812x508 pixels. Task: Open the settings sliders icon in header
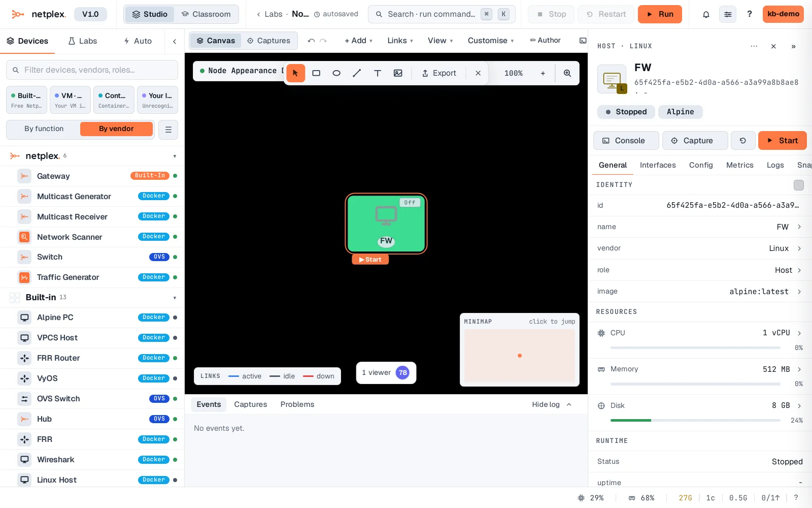pos(728,14)
